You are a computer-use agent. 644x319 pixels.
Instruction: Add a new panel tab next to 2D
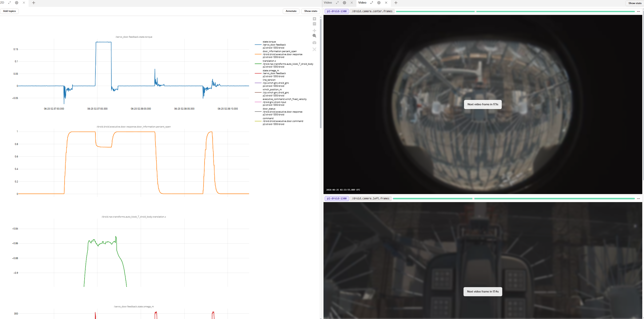pyautogui.click(x=33, y=3)
